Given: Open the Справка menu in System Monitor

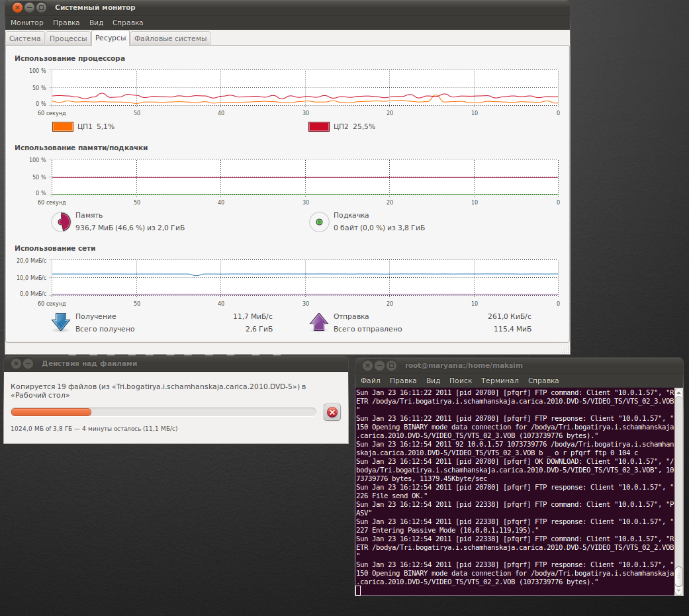Looking at the screenshot, I should (128, 23).
